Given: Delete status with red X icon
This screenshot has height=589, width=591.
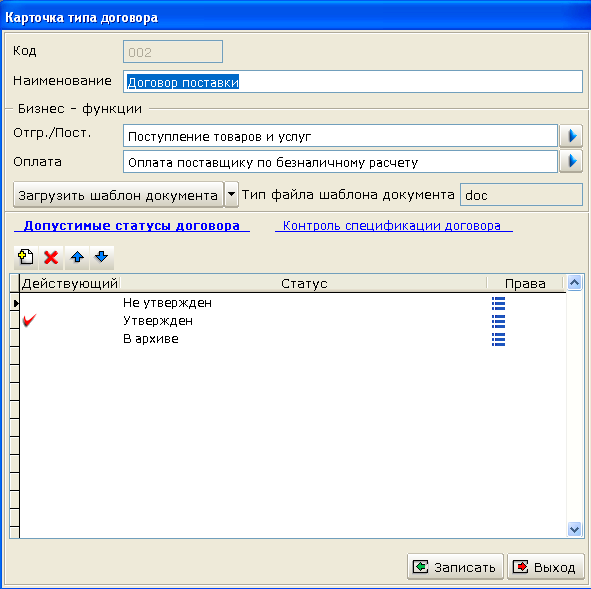Looking at the screenshot, I should [51, 257].
